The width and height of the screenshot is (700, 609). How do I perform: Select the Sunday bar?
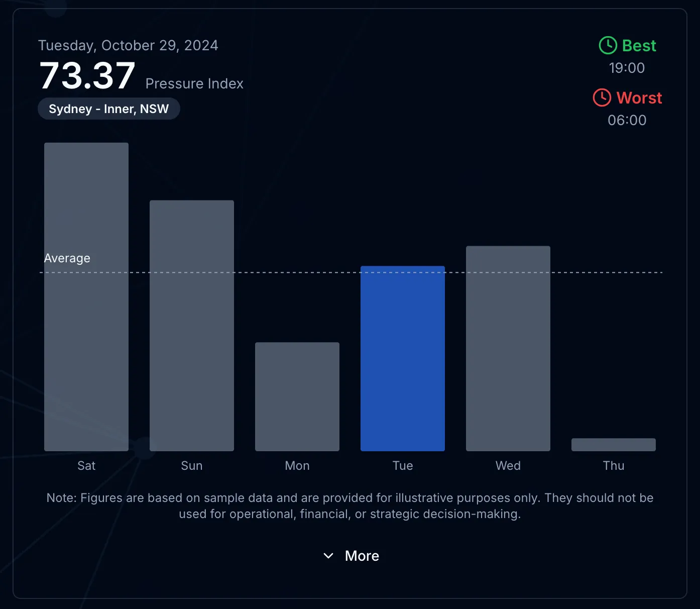(x=192, y=326)
